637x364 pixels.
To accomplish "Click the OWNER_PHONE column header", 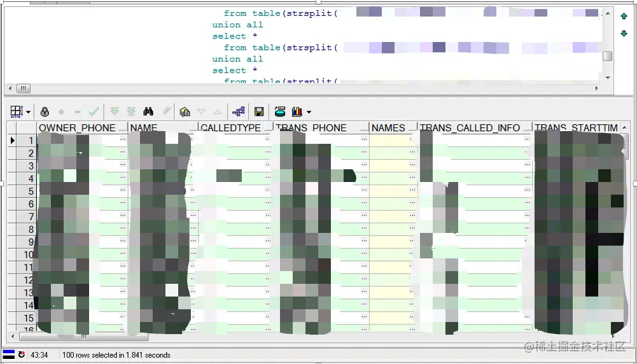I will tap(83, 127).
